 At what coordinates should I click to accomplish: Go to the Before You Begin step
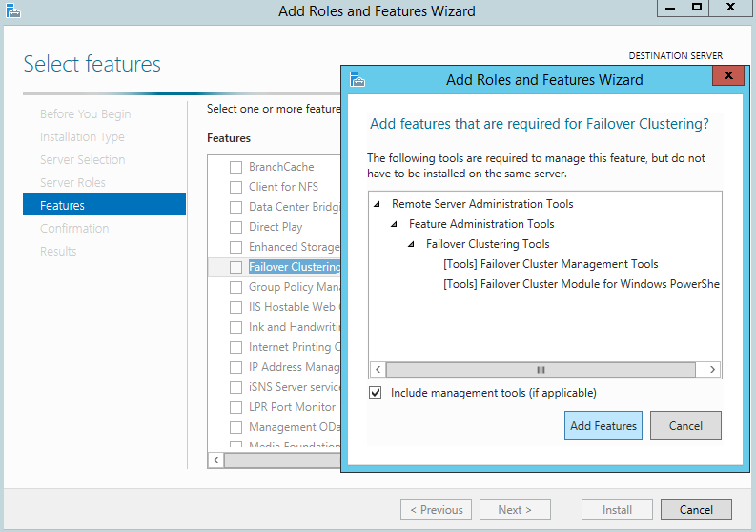(86, 113)
